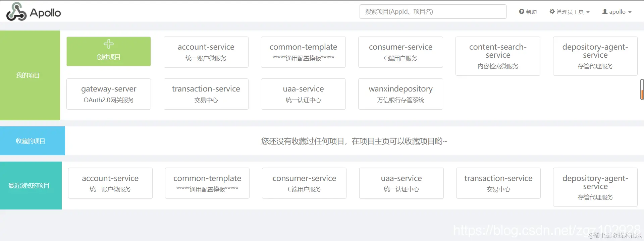Open the content-search-service project card

pyautogui.click(x=498, y=56)
